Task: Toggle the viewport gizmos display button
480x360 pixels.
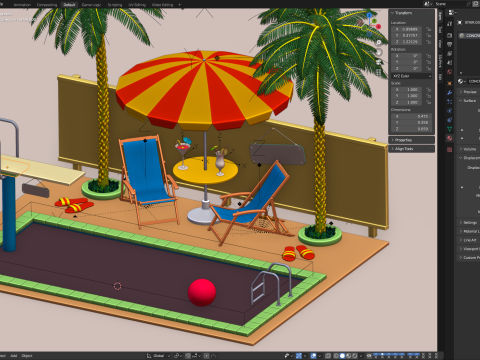Action: [x=299, y=356]
